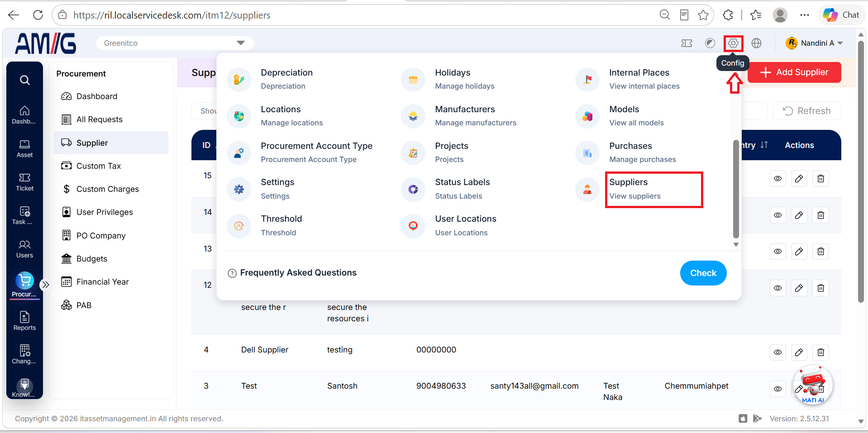Delete Dell Supplier row trash icon
Screen dimensions: 868x433
[821, 352]
